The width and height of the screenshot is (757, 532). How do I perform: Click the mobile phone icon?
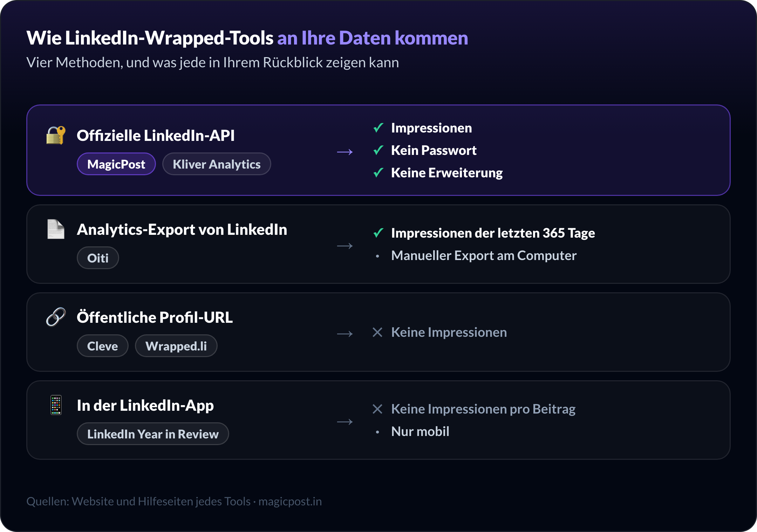[x=56, y=405]
